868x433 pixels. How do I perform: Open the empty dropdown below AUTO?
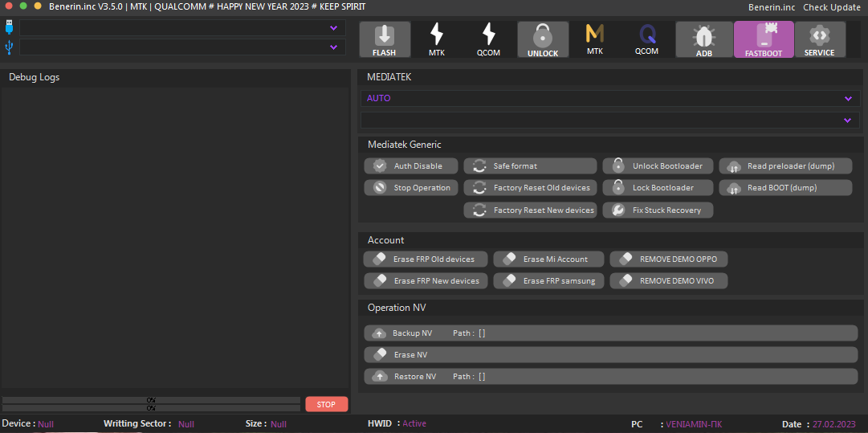tap(609, 120)
